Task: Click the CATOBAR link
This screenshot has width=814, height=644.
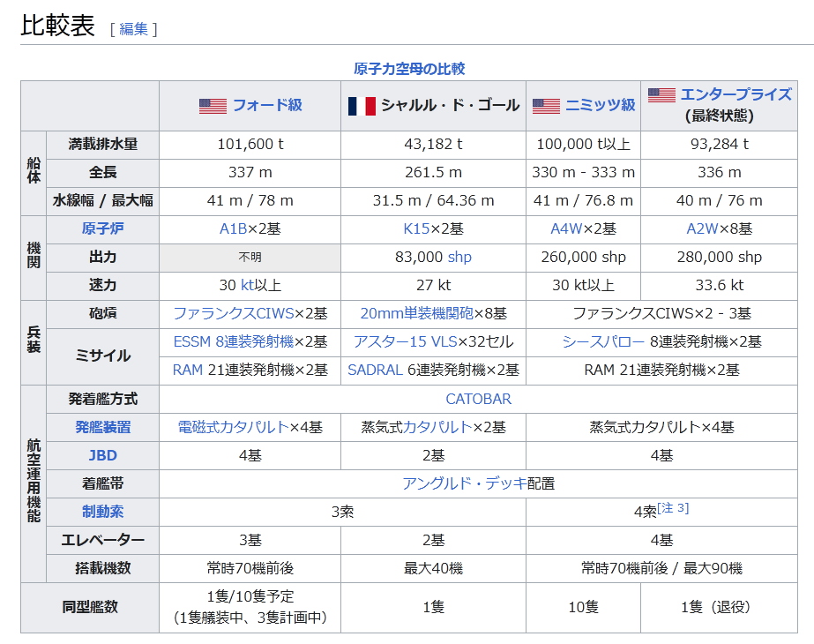Action: (478, 399)
